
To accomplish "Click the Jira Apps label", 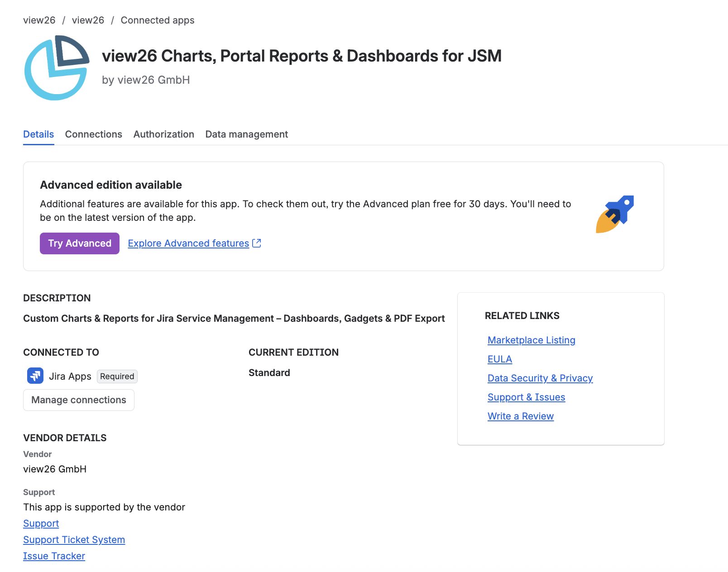I will click(70, 377).
